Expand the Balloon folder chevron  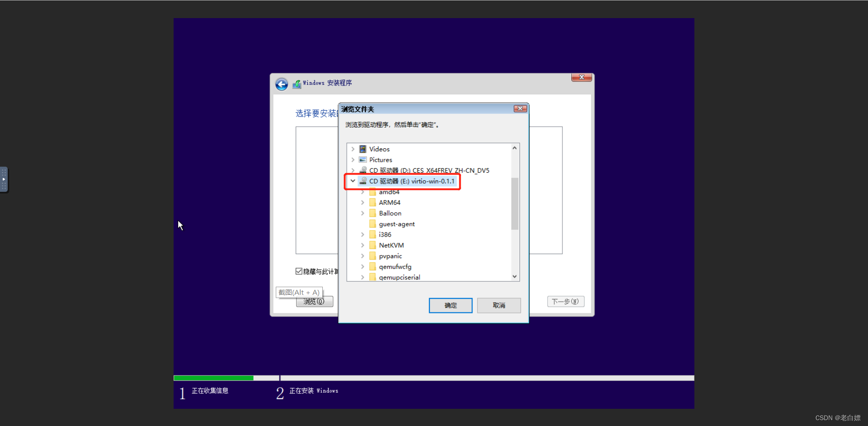pos(363,213)
